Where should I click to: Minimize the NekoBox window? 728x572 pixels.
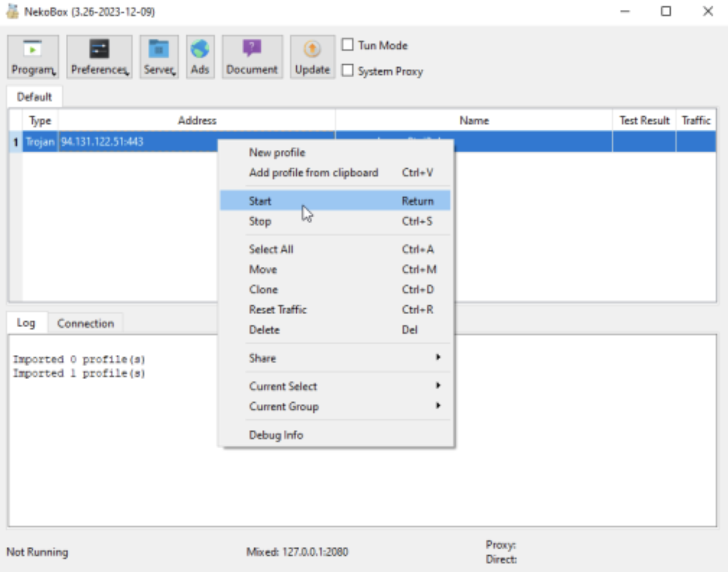(625, 11)
